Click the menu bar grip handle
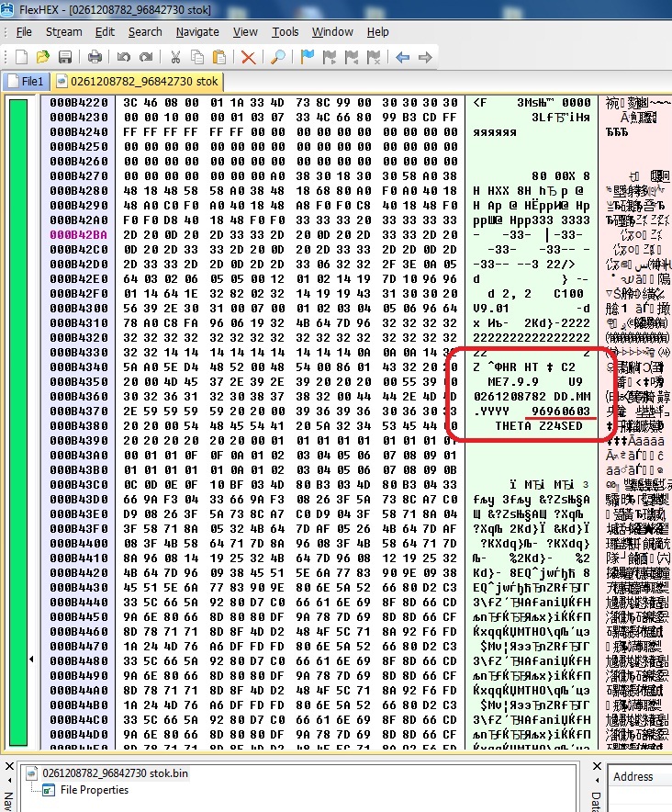Image resolution: width=672 pixels, height=812 pixels. (6, 32)
